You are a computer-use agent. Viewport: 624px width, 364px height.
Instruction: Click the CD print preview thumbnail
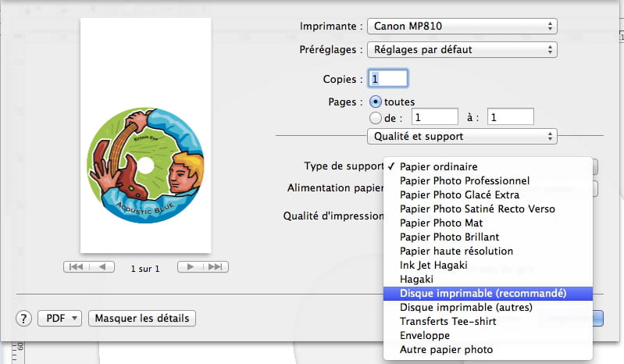point(146,135)
